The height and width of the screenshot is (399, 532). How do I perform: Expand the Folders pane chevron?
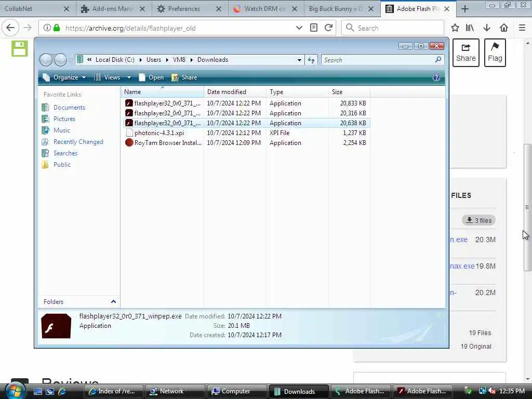[x=113, y=302]
